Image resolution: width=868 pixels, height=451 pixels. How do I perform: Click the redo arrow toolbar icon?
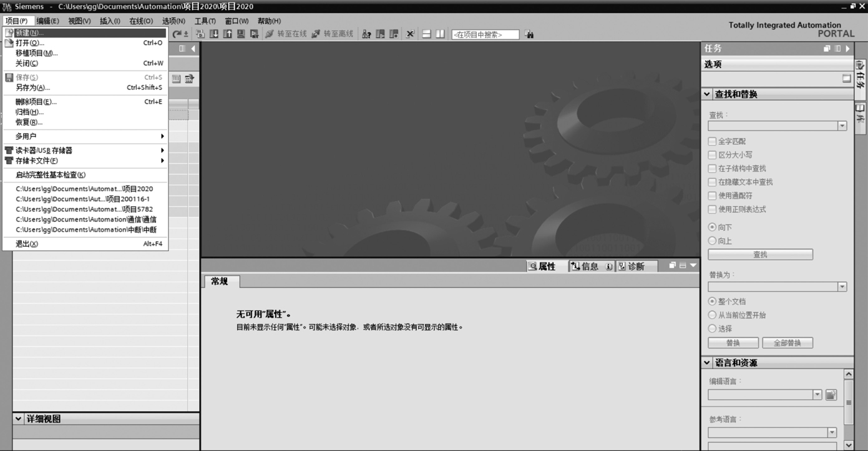click(x=177, y=34)
